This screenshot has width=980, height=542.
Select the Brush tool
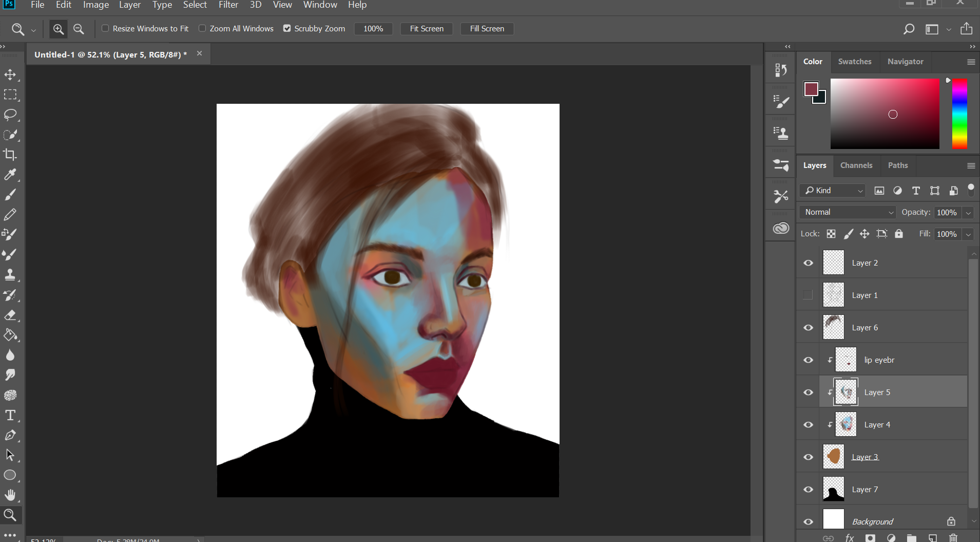click(10, 194)
